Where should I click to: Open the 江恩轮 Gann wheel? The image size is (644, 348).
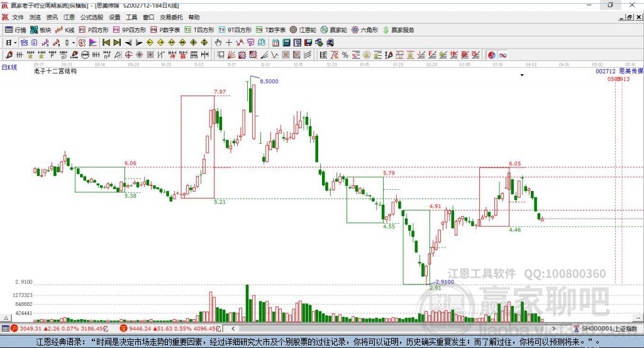[303, 30]
